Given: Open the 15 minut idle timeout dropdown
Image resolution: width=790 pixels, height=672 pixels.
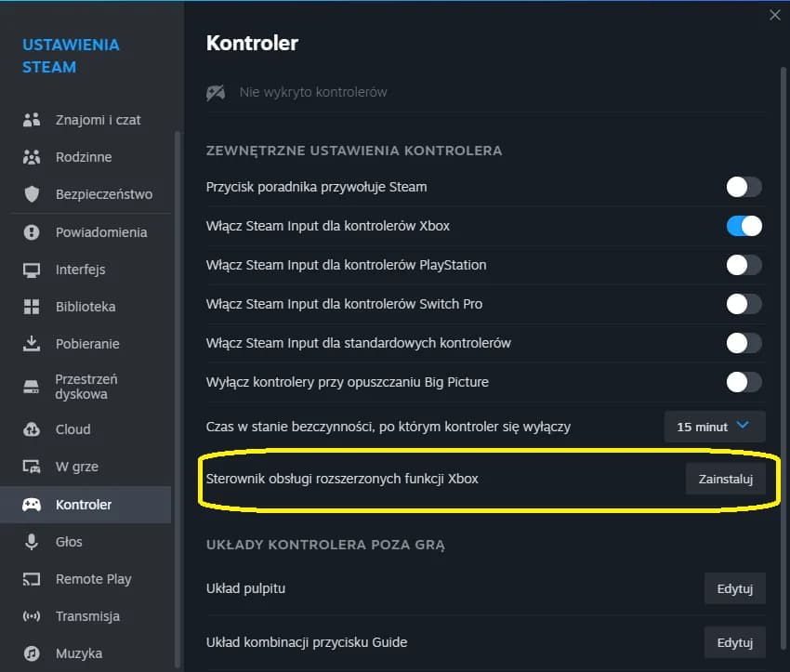Looking at the screenshot, I should [714, 427].
